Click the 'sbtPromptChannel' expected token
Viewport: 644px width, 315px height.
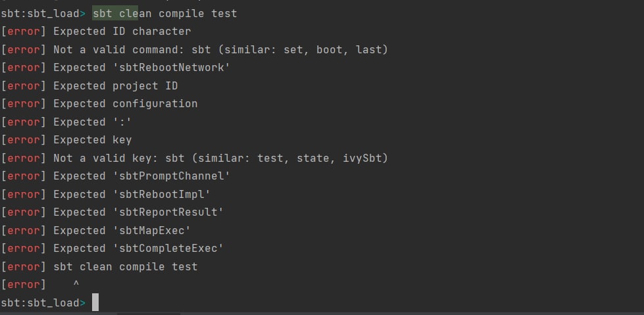point(171,176)
